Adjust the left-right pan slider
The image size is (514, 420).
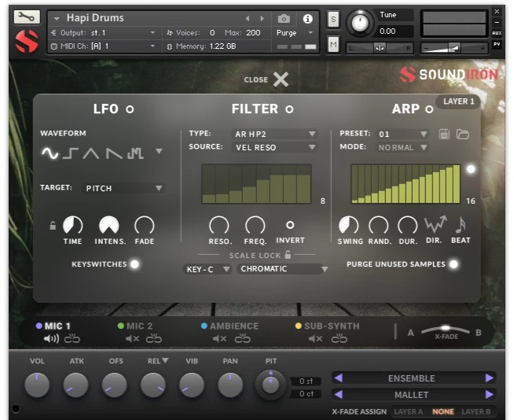tap(380, 48)
